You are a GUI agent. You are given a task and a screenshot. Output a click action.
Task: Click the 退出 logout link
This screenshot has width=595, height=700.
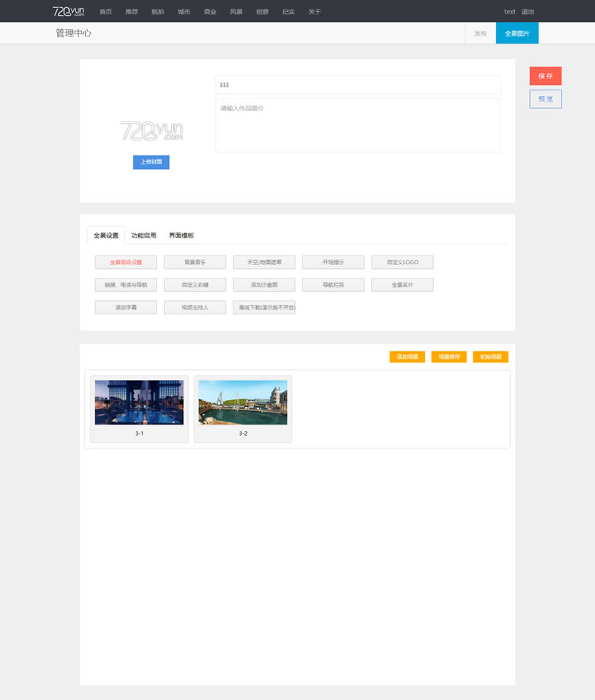click(x=528, y=12)
